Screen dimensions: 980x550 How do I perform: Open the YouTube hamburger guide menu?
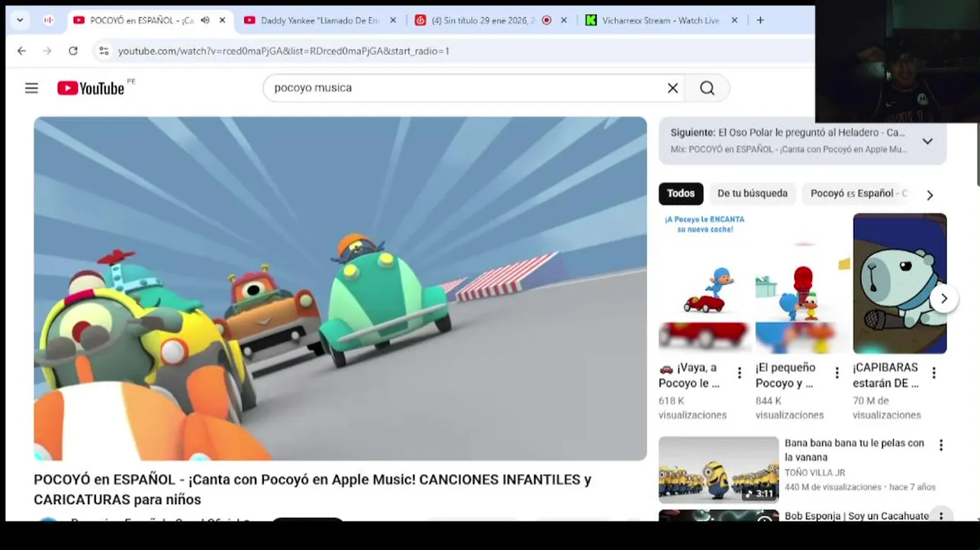pos(31,88)
